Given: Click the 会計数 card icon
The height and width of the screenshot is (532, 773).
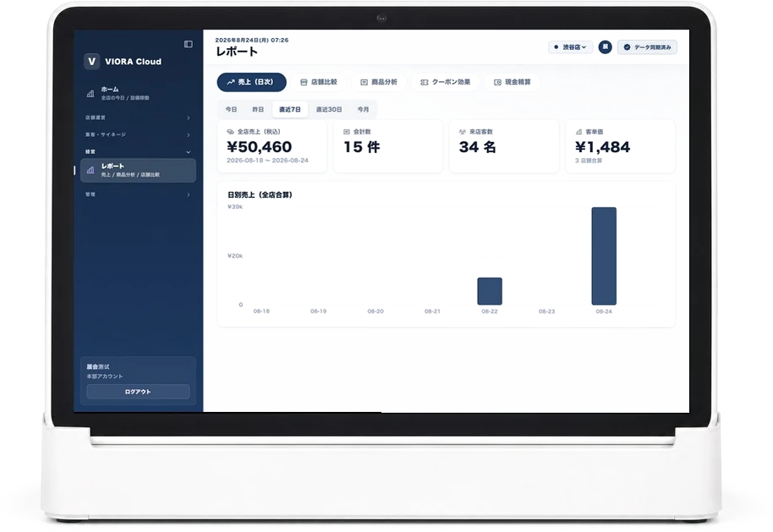Looking at the screenshot, I should coord(347,132).
